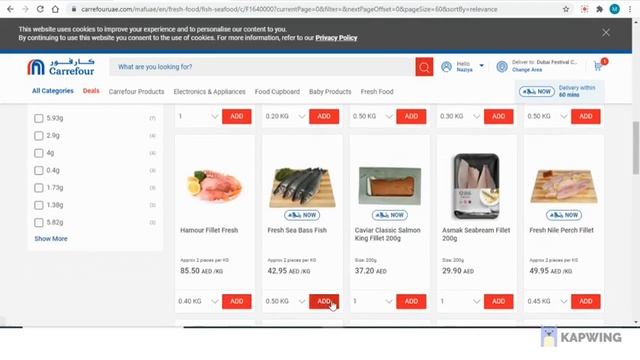Viewport: 640px width, 360px height.
Task: Add Fresh Sea Bass Fish to cart
Action: (324, 301)
